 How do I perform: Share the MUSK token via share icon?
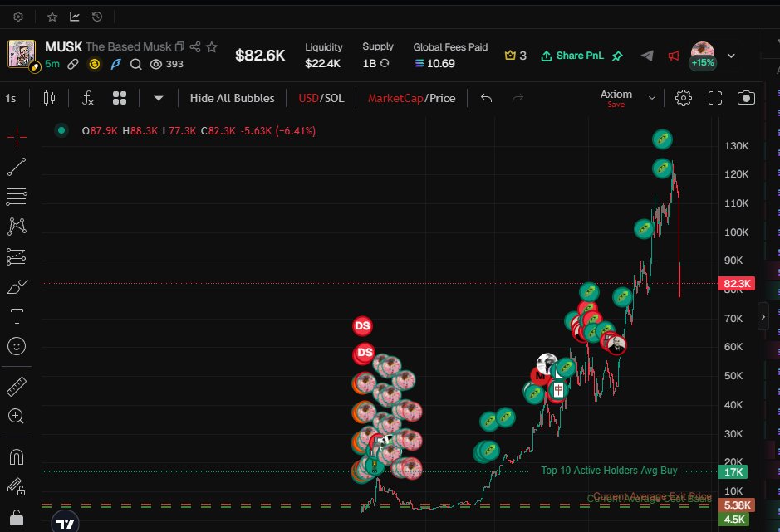195,46
